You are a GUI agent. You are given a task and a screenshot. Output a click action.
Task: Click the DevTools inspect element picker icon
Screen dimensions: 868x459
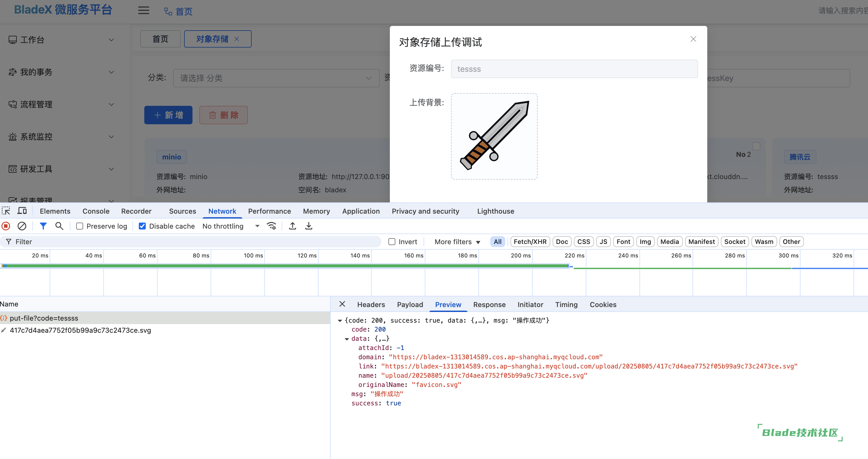[6, 211]
